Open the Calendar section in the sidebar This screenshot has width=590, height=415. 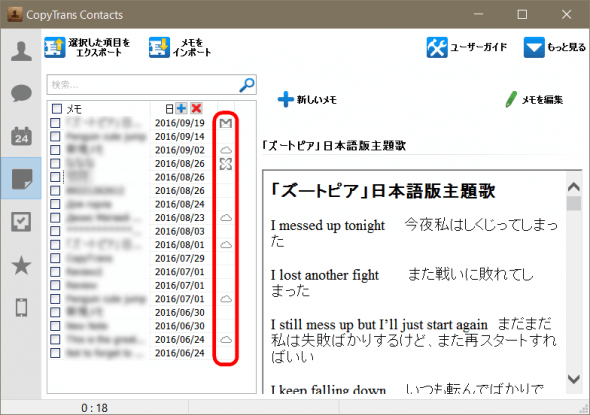coord(21,136)
